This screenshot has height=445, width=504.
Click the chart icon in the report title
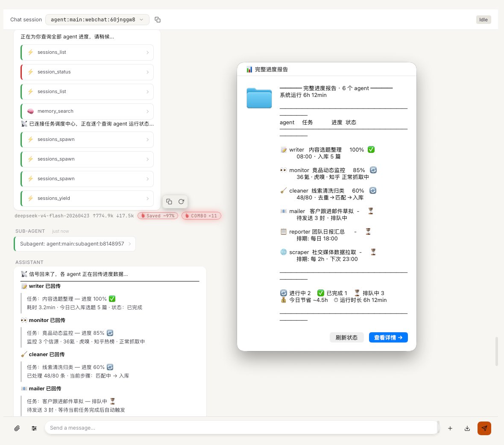coord(249,70)
